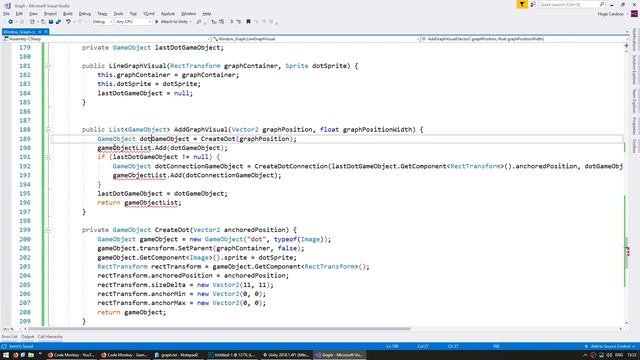Click the bookmark toggle icon in toolbar
640x360 pixels.
[x=248, y=22]
